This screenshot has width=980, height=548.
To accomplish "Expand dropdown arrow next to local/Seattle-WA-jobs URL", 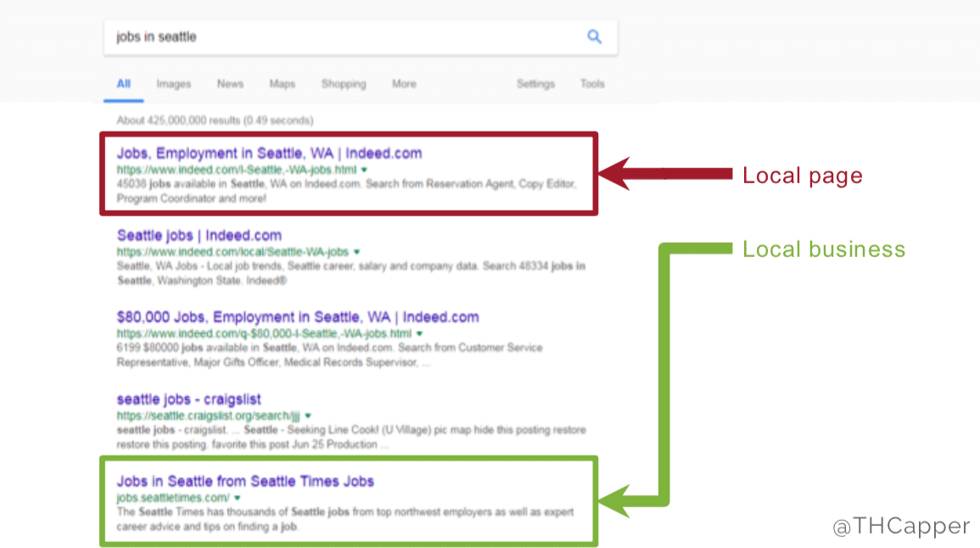I will tap(356, 252).
